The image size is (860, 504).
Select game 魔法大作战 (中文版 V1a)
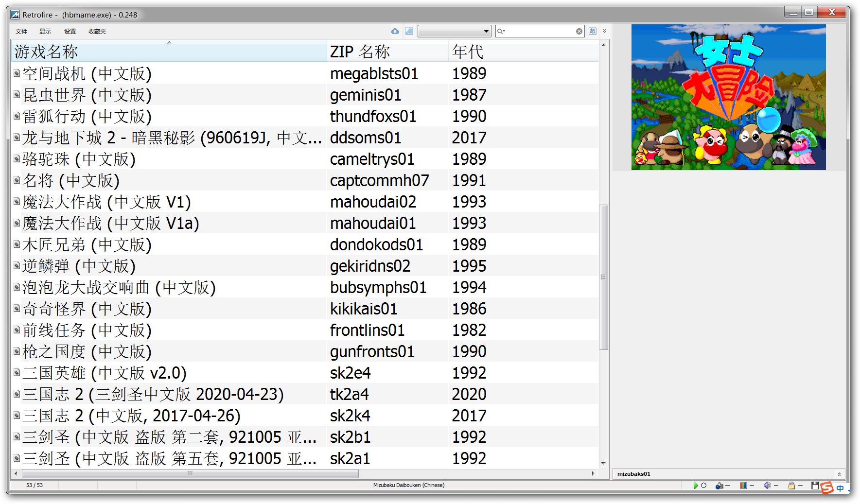(x=111, y=223)
